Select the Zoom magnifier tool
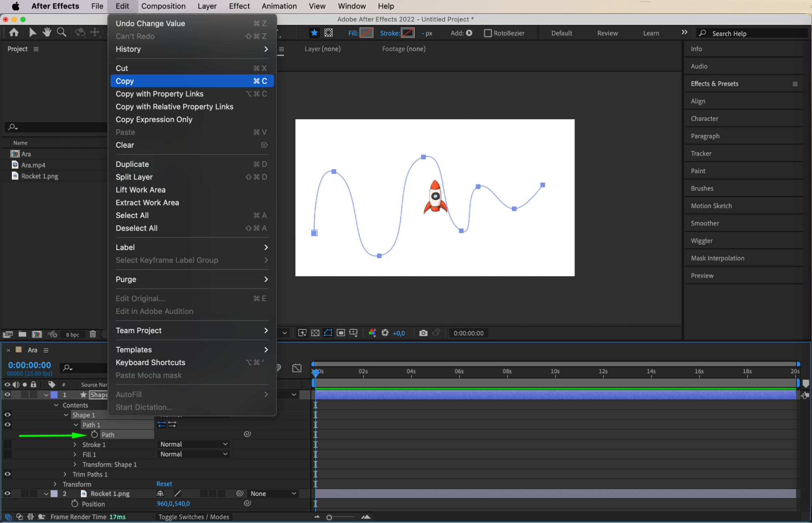 coord(61,32)
